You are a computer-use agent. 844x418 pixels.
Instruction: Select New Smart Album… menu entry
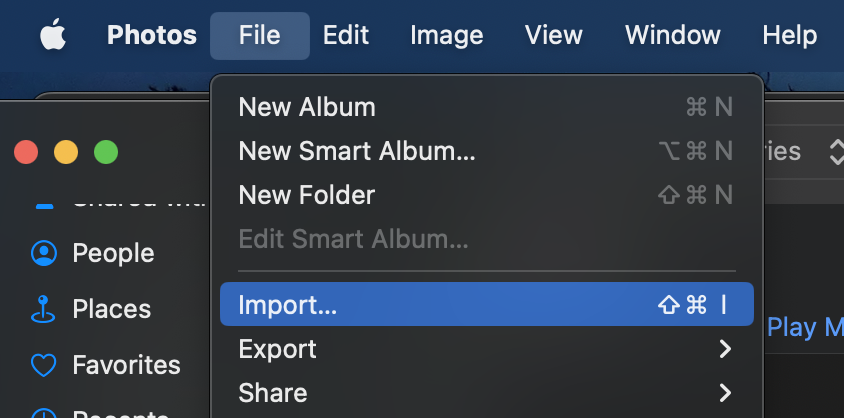356,151
